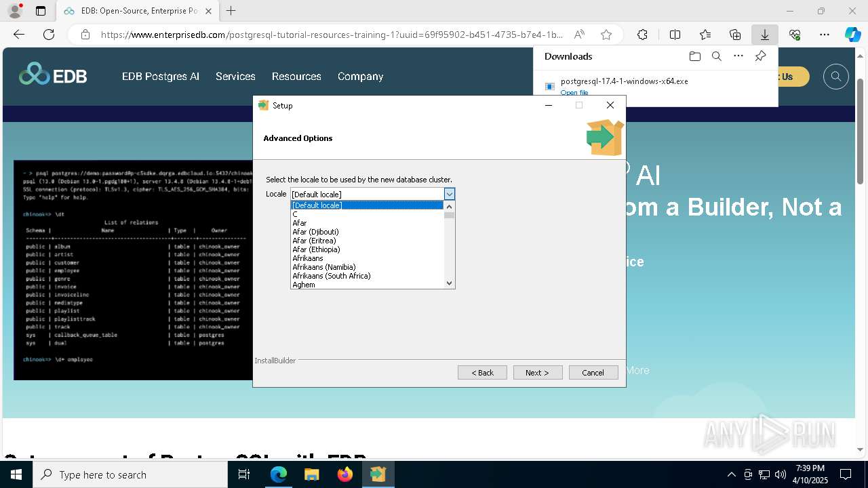Open Task View on taskbar
Screen dimensions: 868x488
244,474
